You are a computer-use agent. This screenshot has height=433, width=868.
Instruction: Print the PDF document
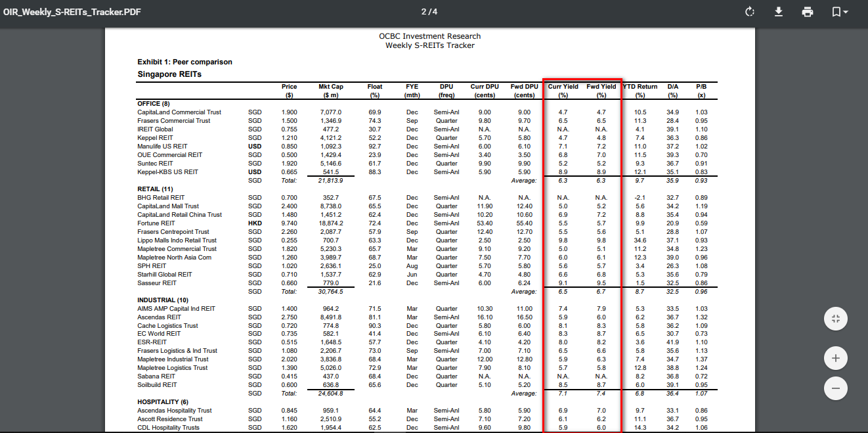(807, 12)
